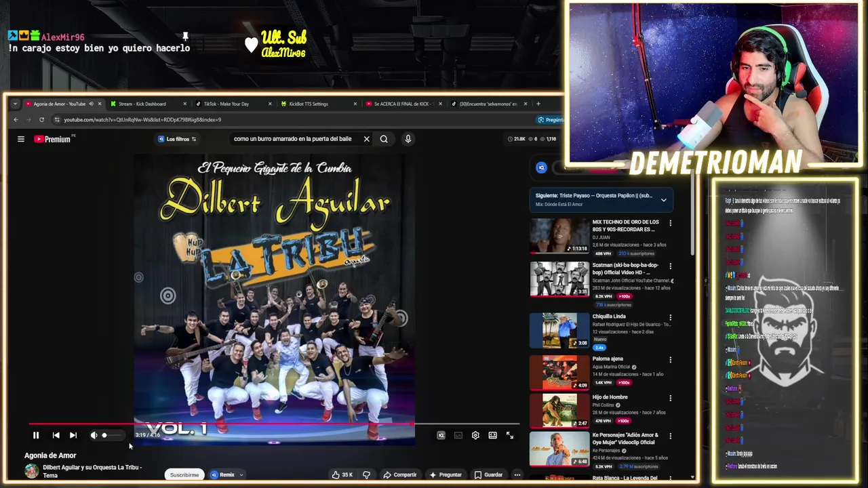The height and width of the screenshot is (488, 868).
Task: Click the 21.8K stats counter in header
Action: pyautogui.click(x=516, y=139)
